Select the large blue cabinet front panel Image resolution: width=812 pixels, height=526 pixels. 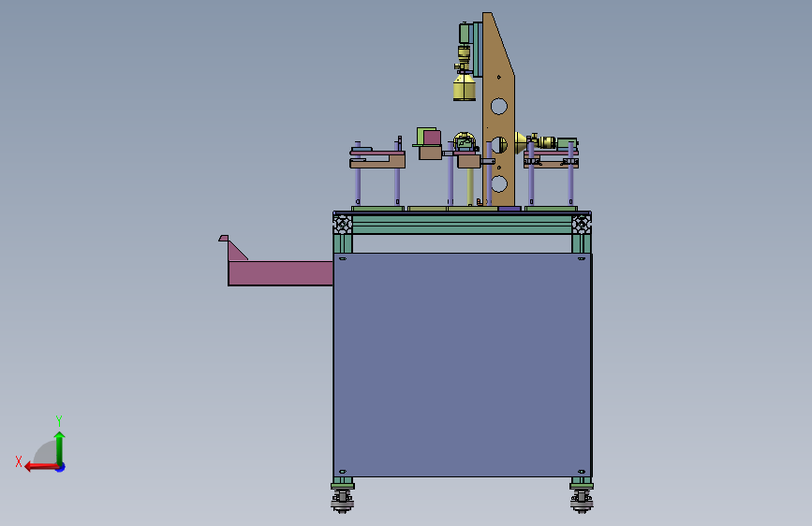click(x=463, y=365)
